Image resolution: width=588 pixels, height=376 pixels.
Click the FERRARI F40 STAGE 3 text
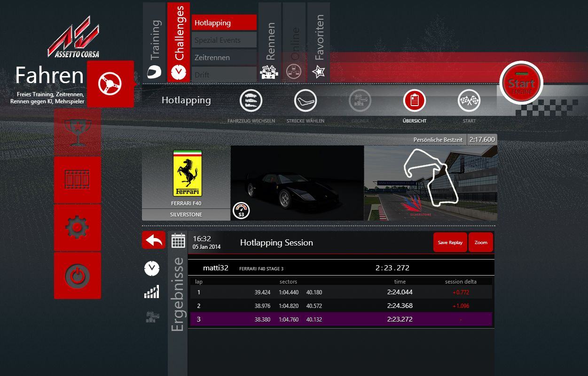pos(261,269)
